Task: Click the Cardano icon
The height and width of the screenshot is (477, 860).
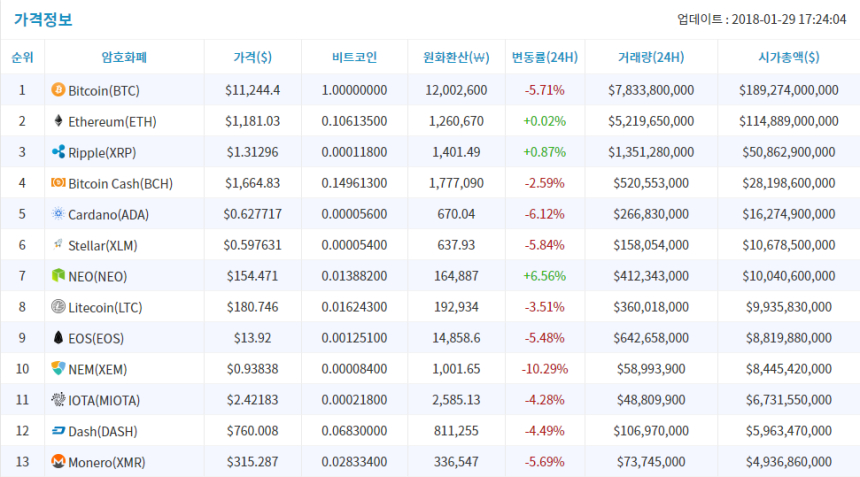Action: point(58,214)
